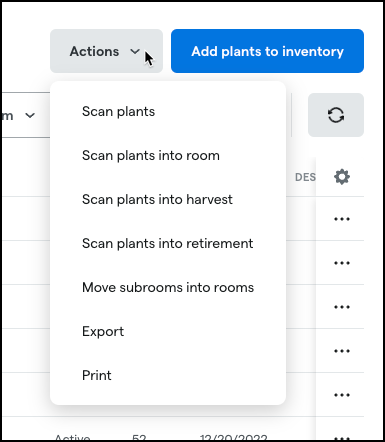Expand the partially hidden filter dropdown chevron
Screen dimensions: 385x442
tap(30, 115)
